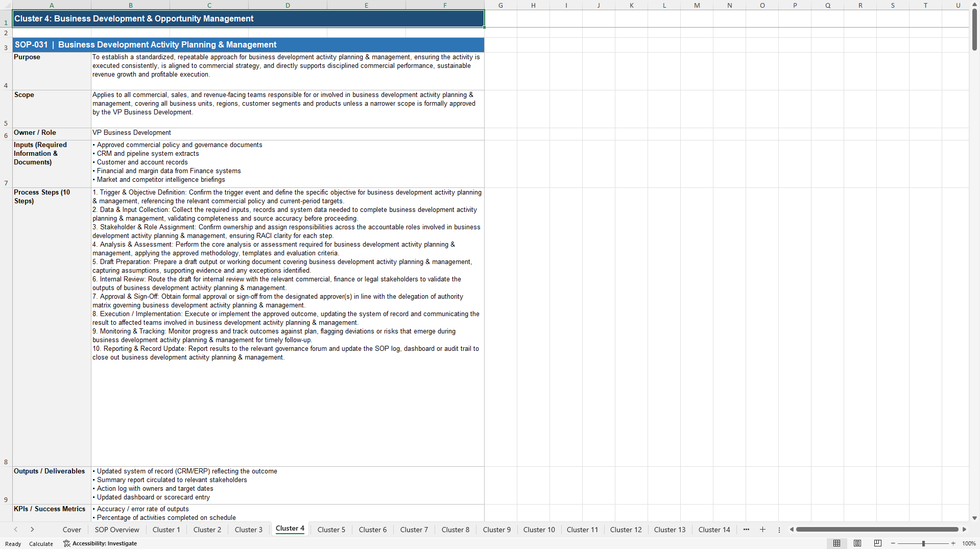Image resolution: width=980 pixels, height=549 pixels.
Task: Add a new sheet with plus icon
Action: pyautogui.click(x=762, y=530)
